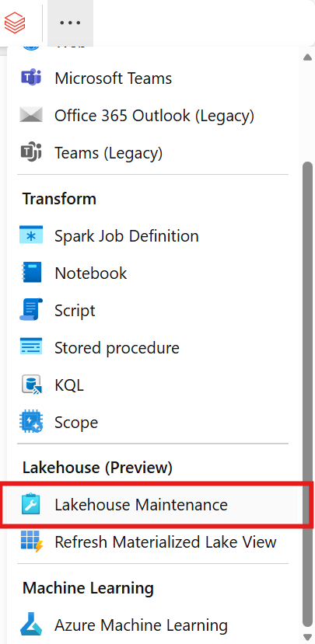Click the scrollbar up arrow
Viewport: 315px width, 644px height.
tap(307, 57)
